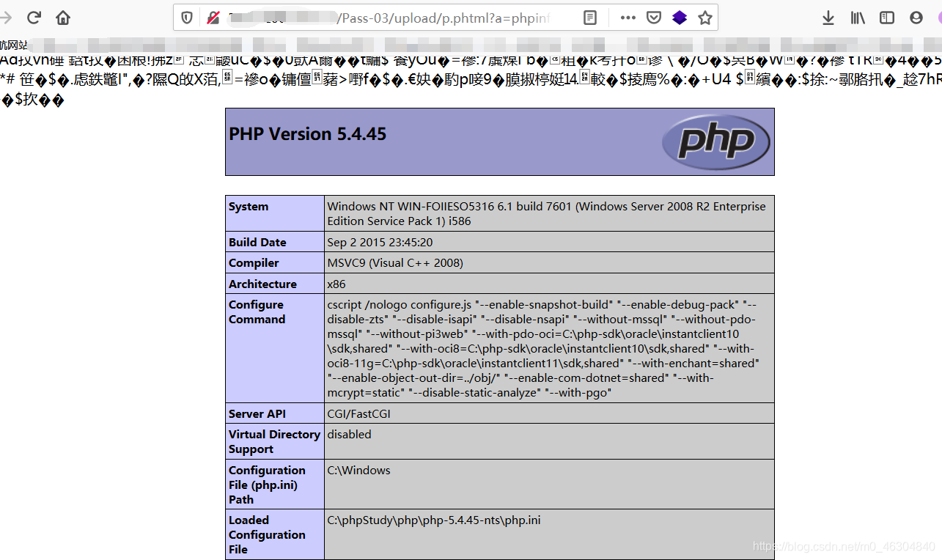The image size is (942, 560).
Task: Select the PHP Version 5.4.45 heading
Action: (x=308, y=134)
